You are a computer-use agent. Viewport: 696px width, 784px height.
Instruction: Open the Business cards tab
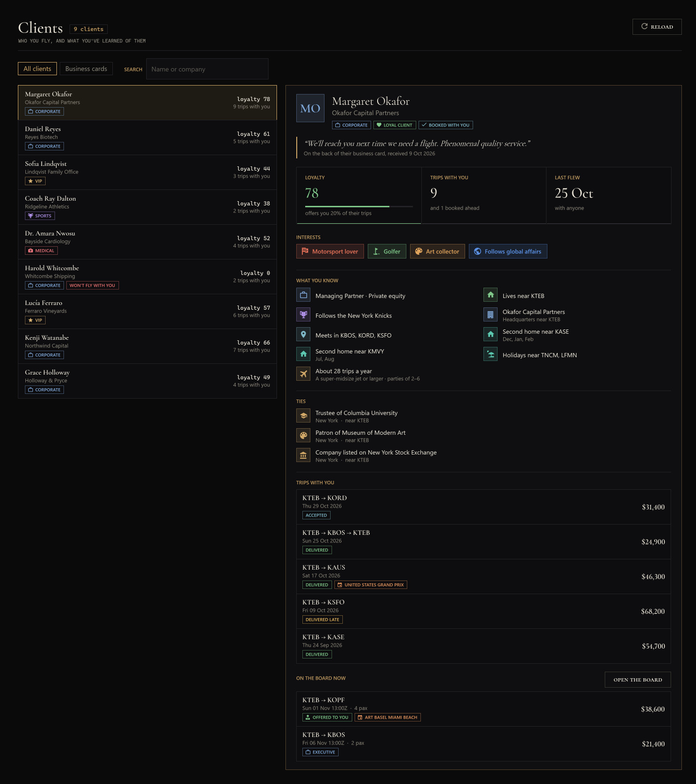pos(86,69)
